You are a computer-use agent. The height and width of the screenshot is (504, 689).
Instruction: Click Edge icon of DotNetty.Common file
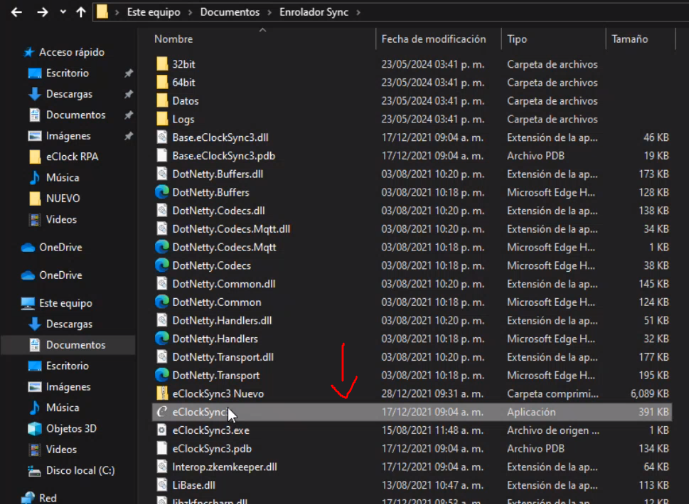(162, 302)
